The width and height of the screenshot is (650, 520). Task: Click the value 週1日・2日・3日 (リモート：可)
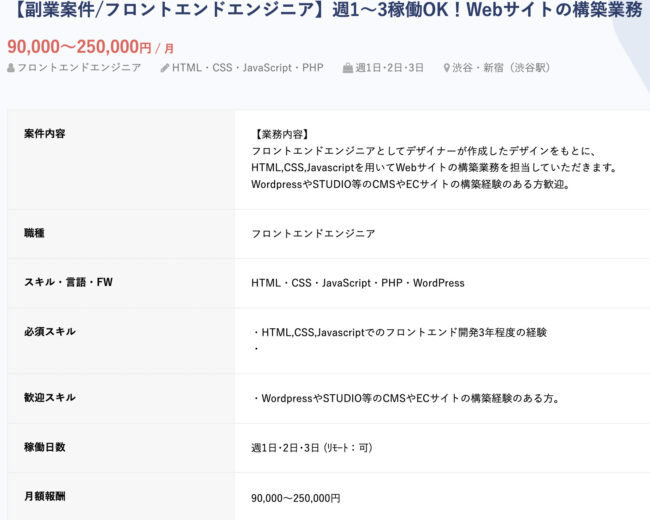(x=312, y=448)
